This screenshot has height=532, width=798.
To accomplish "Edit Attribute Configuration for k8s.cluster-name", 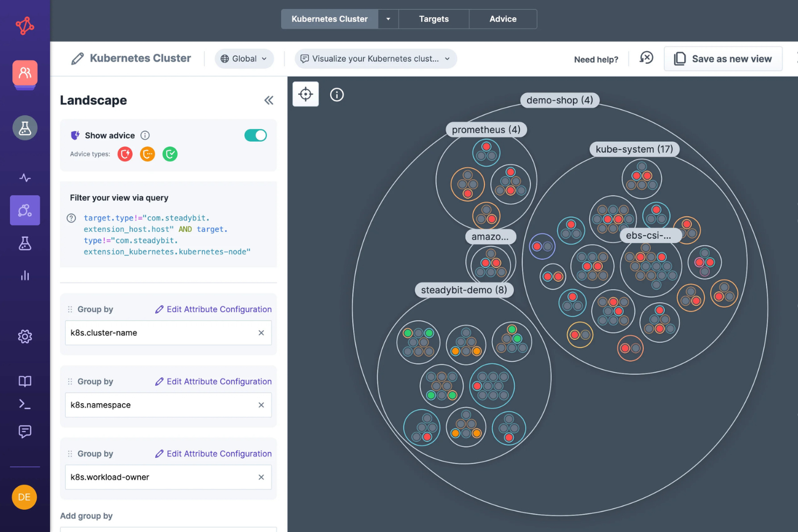I will (214, 309).
